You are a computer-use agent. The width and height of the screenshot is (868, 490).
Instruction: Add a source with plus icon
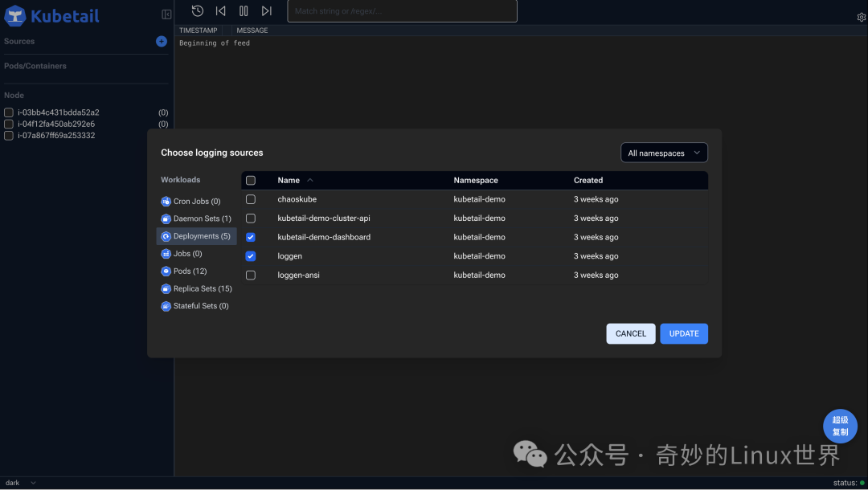162,42
